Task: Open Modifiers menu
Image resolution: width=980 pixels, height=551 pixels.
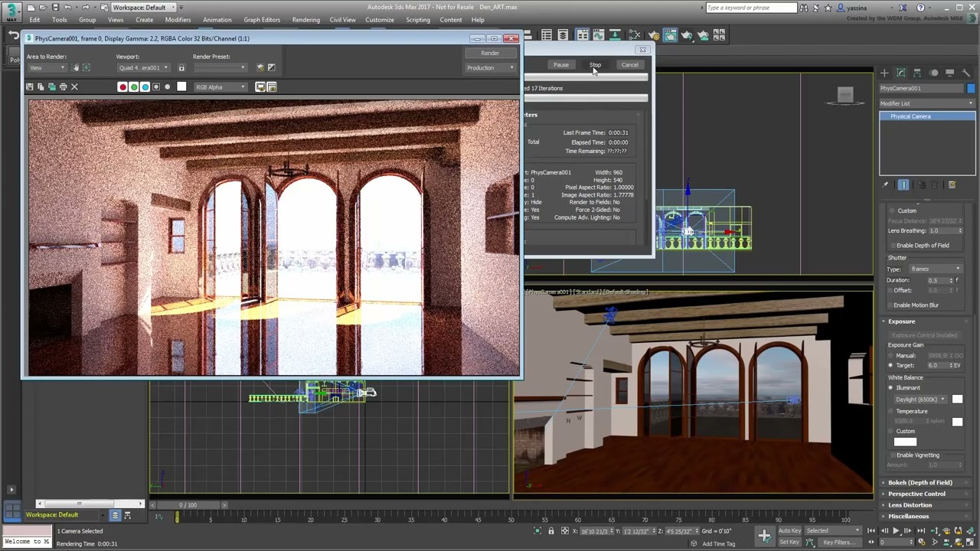Action: (x=178, y=20)
